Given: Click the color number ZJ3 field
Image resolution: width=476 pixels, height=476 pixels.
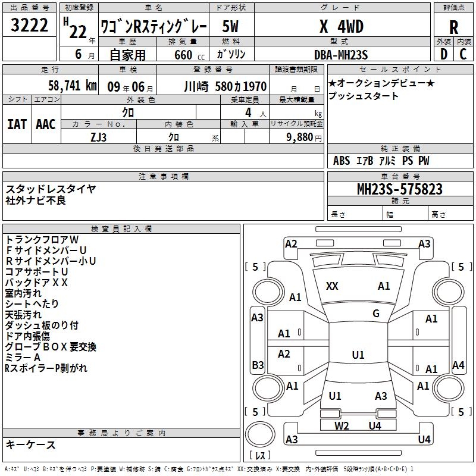Looking at the screenshot, I should click(99, 136).
